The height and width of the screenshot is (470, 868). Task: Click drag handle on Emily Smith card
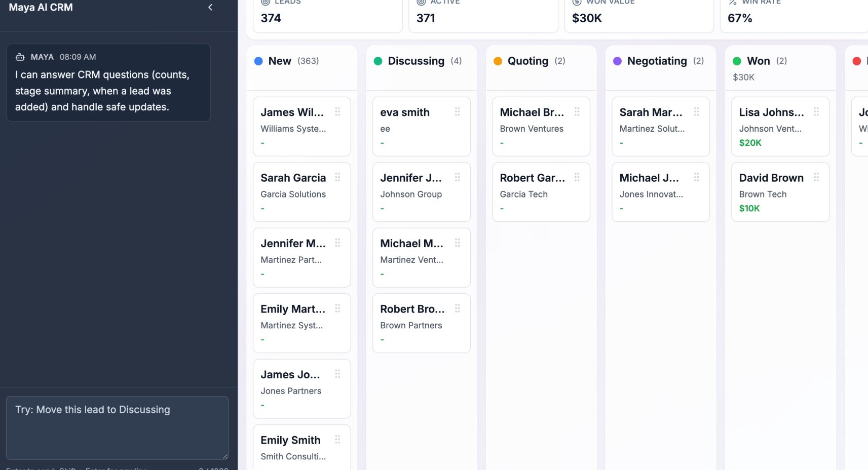(x=337, y=440)
